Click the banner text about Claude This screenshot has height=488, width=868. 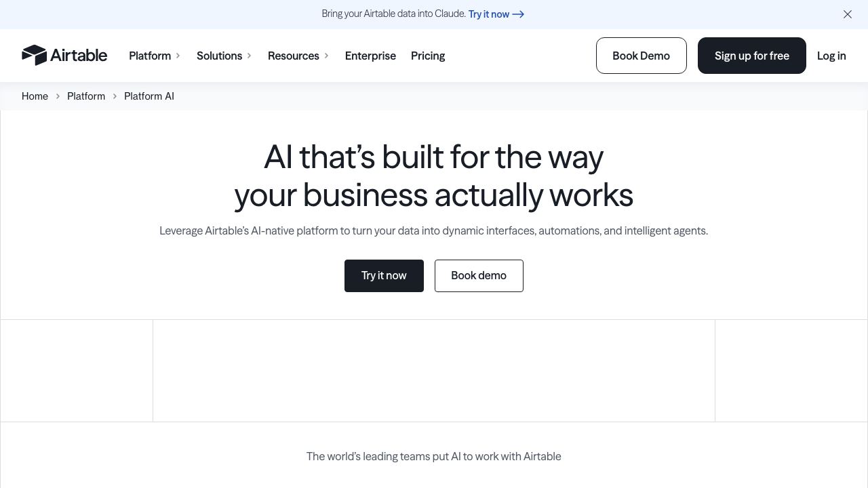click(394, 14)
